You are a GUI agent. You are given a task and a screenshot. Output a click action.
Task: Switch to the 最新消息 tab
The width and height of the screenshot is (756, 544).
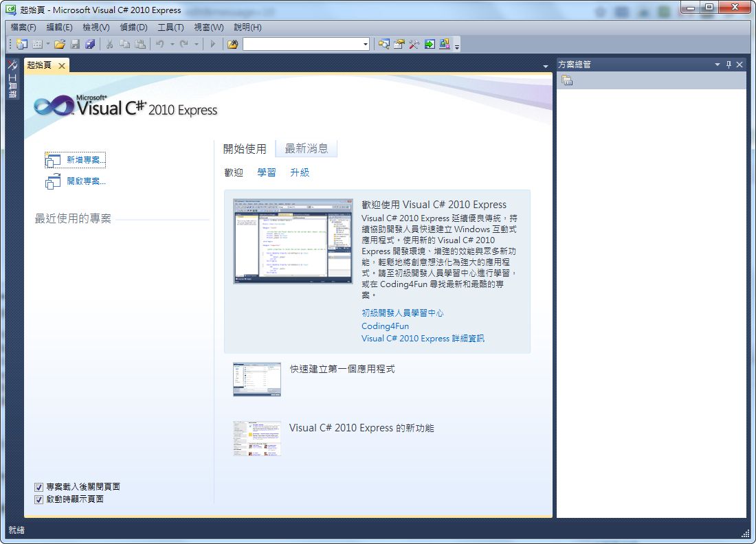pos(306,148)
